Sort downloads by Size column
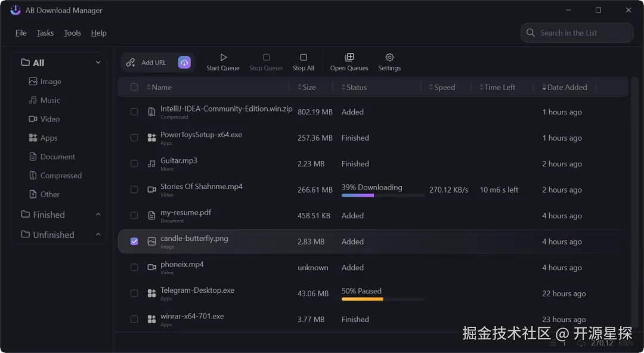This screenshot has width=644, height=353. pyautogui.click(x=308, y=87)
